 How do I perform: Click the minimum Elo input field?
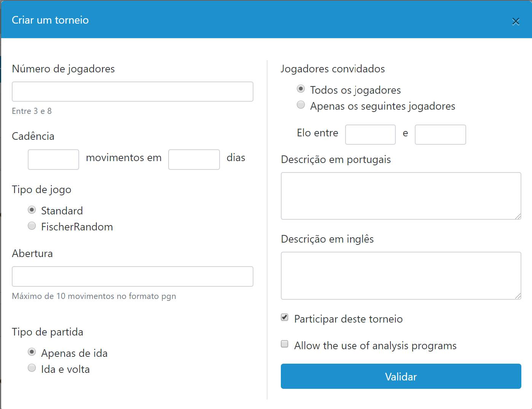(370, 134)
